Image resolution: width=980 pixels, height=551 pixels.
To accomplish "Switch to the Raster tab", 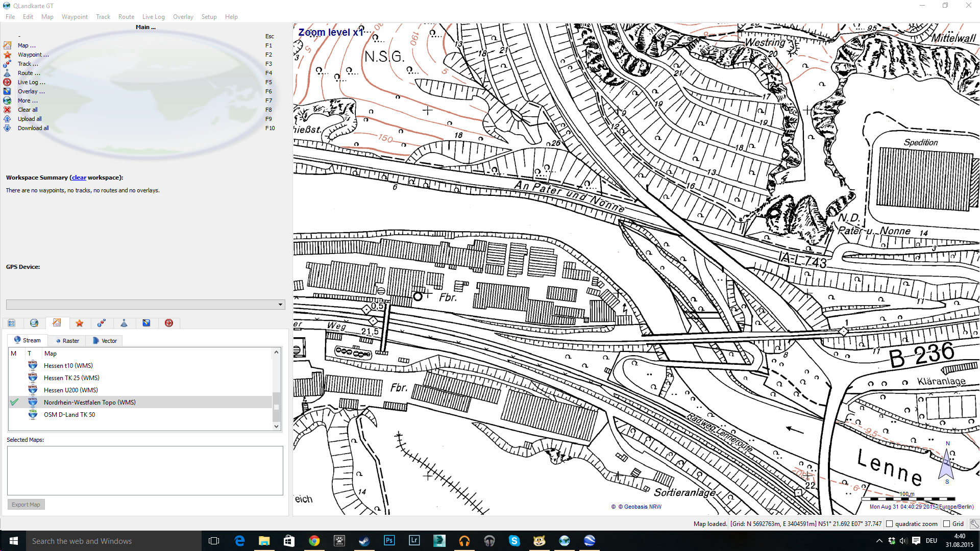I will [67, 340].
